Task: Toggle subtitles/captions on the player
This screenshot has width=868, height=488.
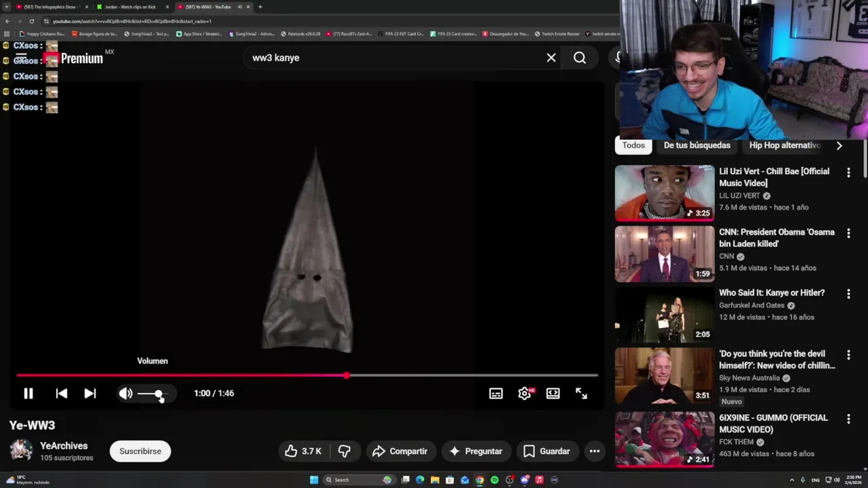Action: (496, 393)
